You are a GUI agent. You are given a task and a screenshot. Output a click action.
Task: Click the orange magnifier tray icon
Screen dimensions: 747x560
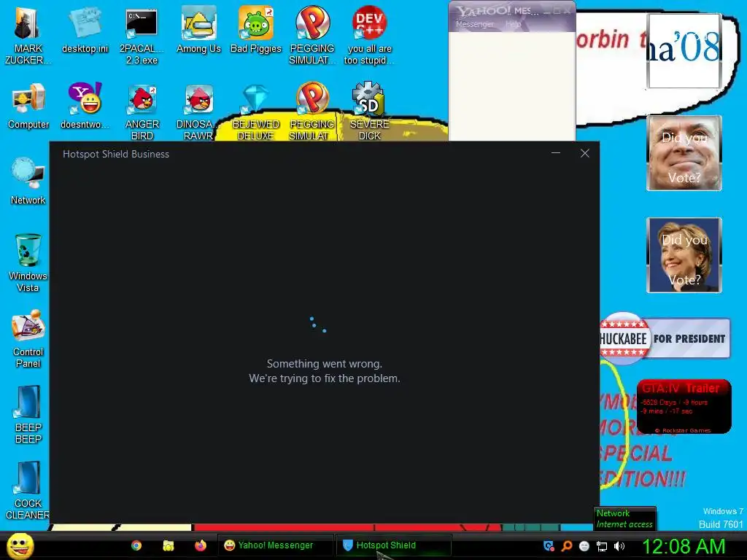click(x=567, y=546)
